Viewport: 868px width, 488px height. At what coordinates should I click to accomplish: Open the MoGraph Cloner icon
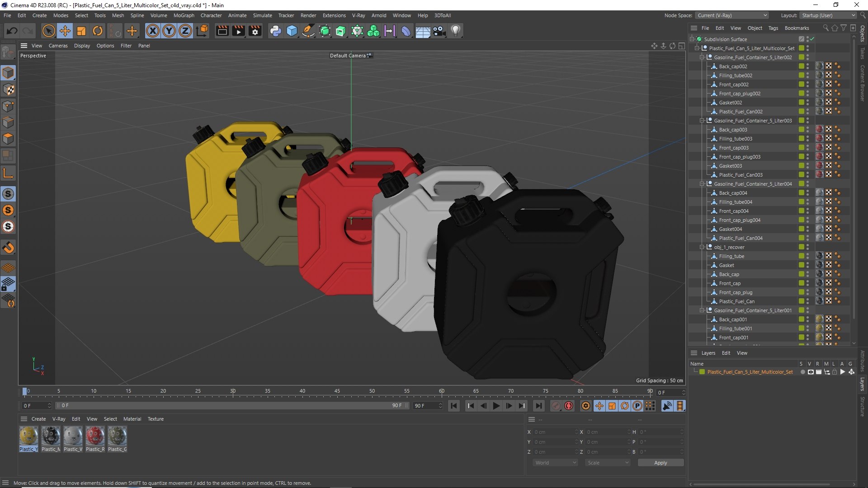click(x=373, y=31)
